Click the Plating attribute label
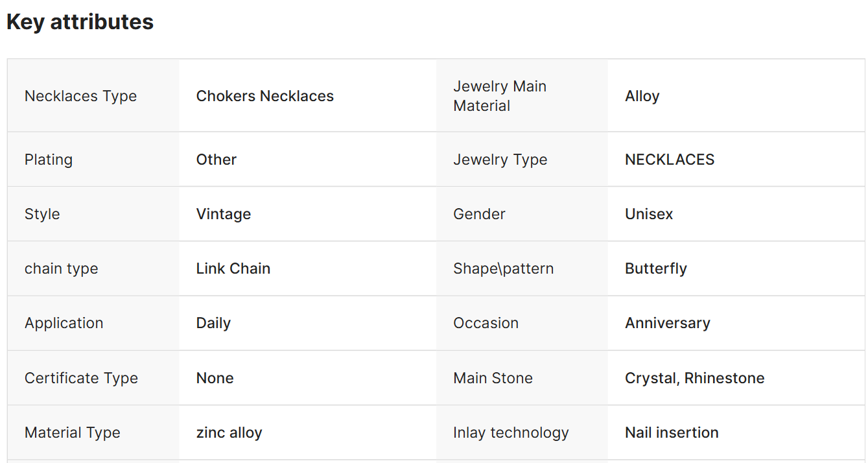868x463 pixels. point(49,160)
